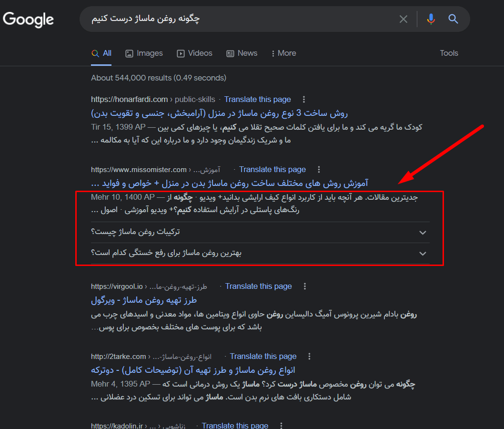This screenshot has width=504, height=429.
Task: Switch to the Videos tab
Action: click(x=194, y=53)
